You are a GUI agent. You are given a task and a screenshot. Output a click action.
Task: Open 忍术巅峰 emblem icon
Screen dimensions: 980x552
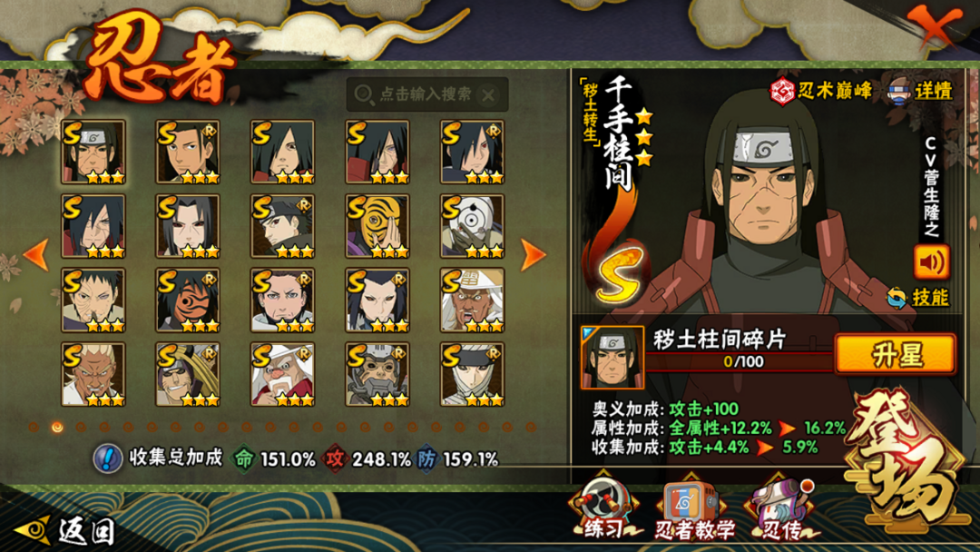(782, 91)
